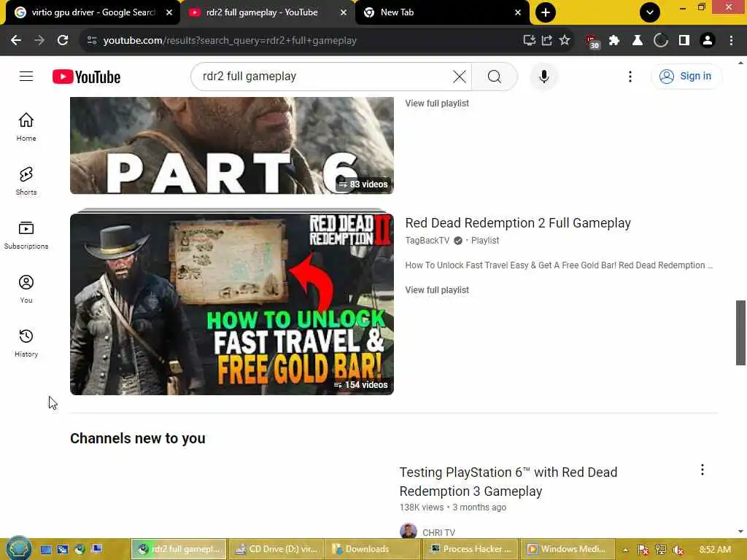Close the New Tab tab

pos(518,12)
